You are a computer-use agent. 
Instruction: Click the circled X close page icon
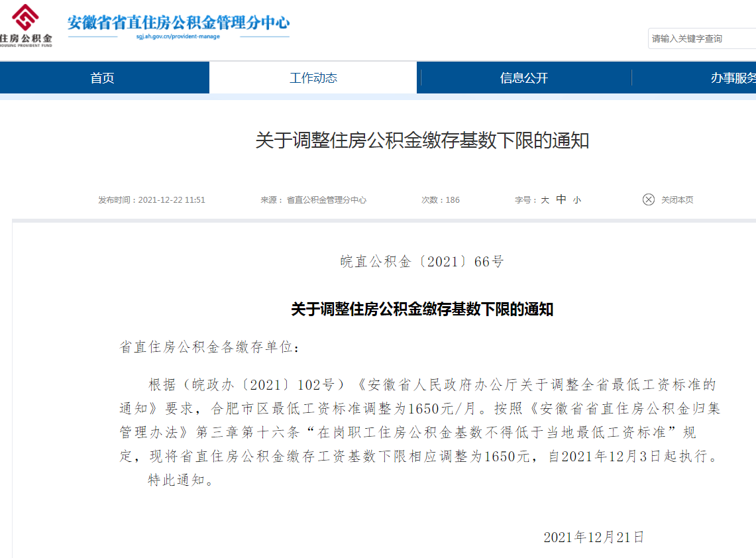pyautogui.click(x=648, y=199)
